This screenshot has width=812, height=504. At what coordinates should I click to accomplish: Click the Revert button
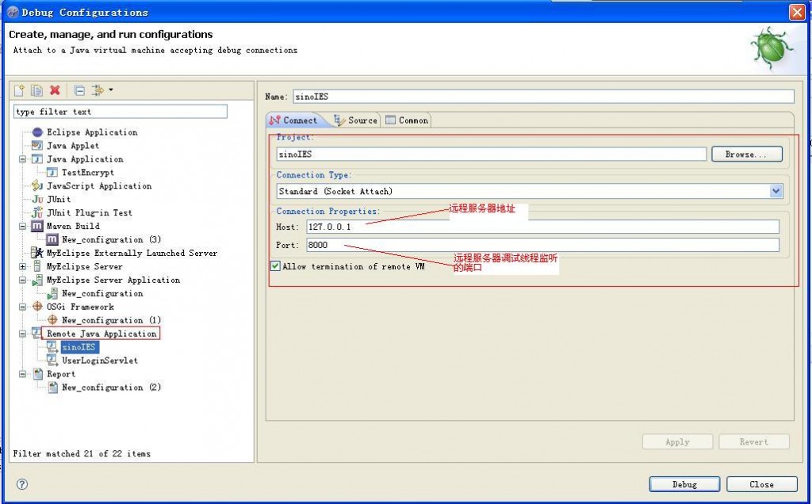click(x=754, y=442)
